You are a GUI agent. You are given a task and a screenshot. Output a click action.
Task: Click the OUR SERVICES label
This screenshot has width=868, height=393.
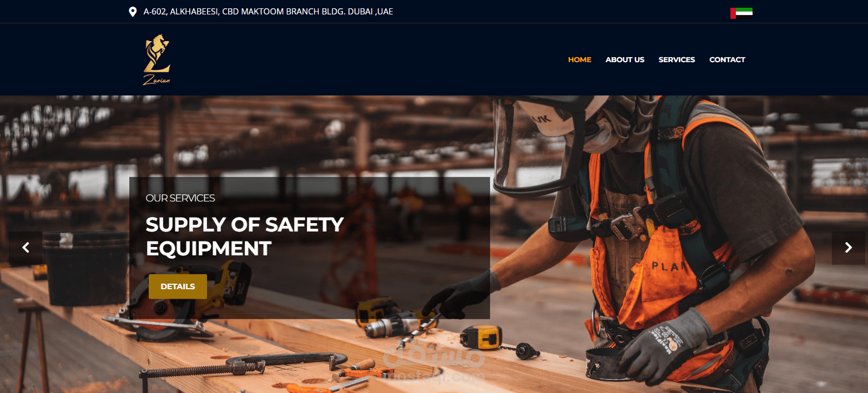click(x=180, y=198)
